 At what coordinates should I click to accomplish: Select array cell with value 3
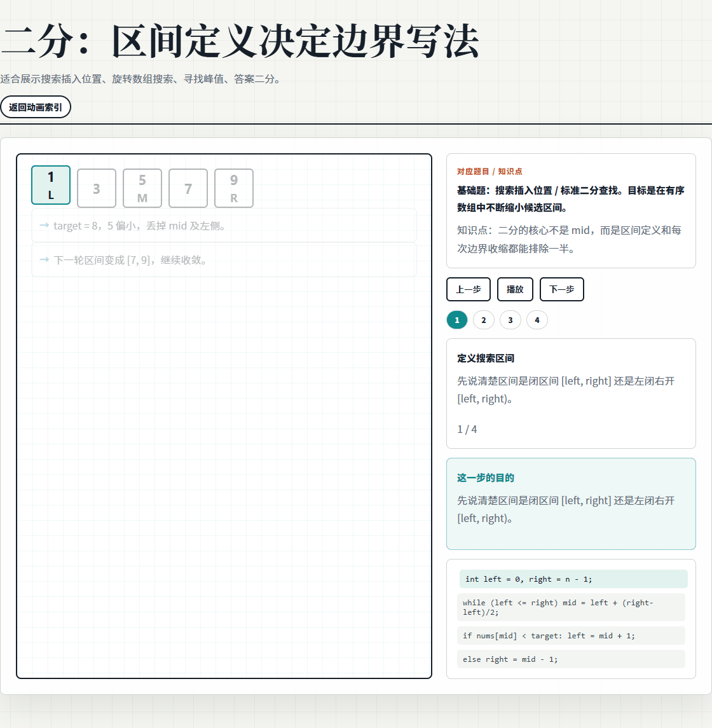click(x=96, y=188)
